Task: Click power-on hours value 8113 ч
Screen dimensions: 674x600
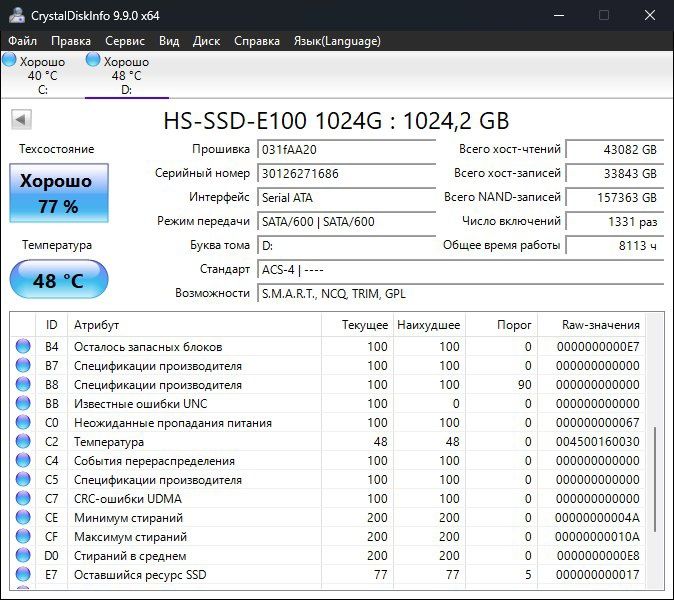Action: 615,246
